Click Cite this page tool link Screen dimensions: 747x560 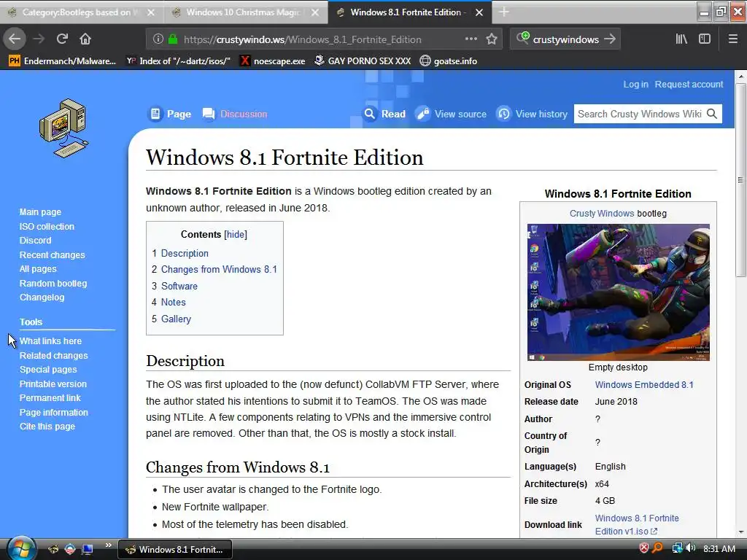coord(47,426)
